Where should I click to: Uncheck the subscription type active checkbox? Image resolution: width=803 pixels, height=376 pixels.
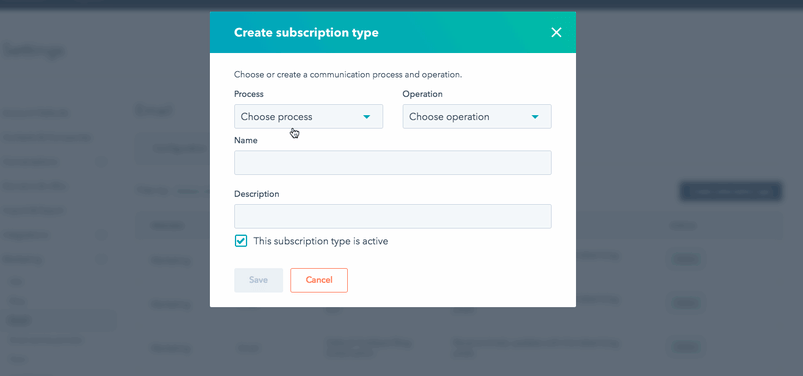pyautogui.click(x=241, y=241)
